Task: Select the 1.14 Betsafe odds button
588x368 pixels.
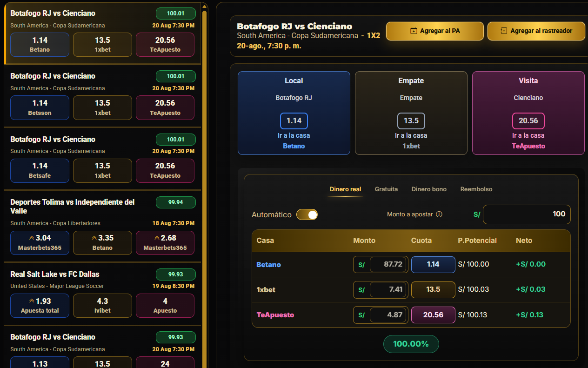Action: pyautogui.click(x=40, y=170)
